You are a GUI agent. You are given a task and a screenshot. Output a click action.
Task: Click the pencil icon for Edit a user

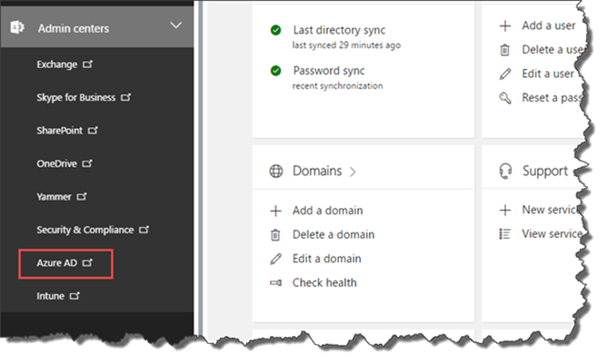(x=505, y=74)
